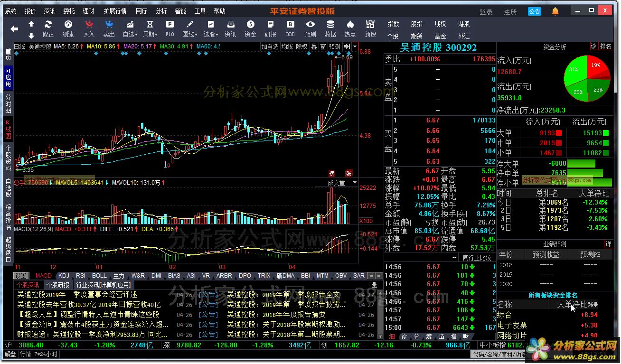The image size is (621, 364).
Task: Click the 修正 refresh icon
Action: [x=48, y=28]
